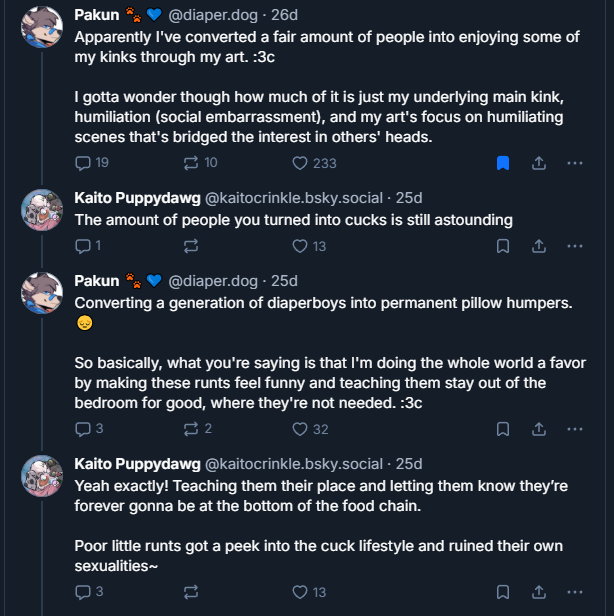This screenshot has height=616, width=614.
Task: Repost Kaito's first reply
Action: 191,246
